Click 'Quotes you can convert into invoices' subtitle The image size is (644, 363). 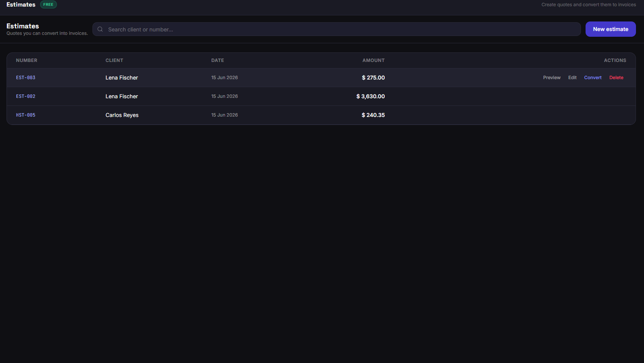tap(47, 33)
